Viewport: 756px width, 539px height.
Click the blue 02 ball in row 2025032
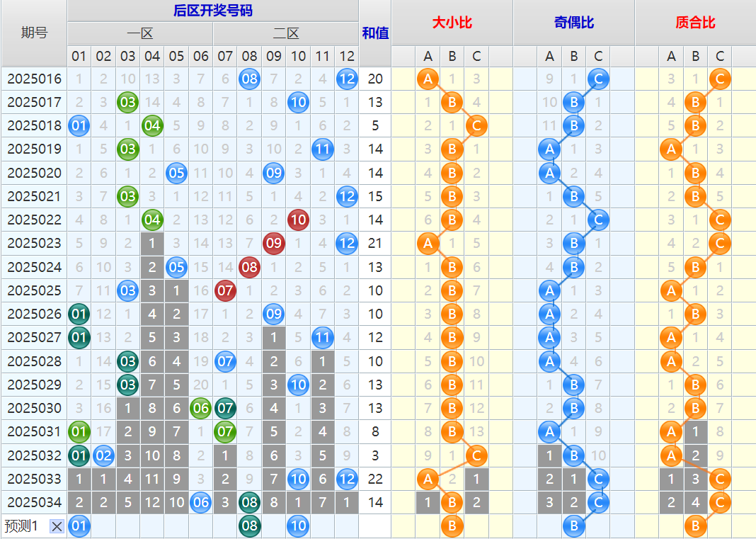pyautogui.click(x=103, y=455)
